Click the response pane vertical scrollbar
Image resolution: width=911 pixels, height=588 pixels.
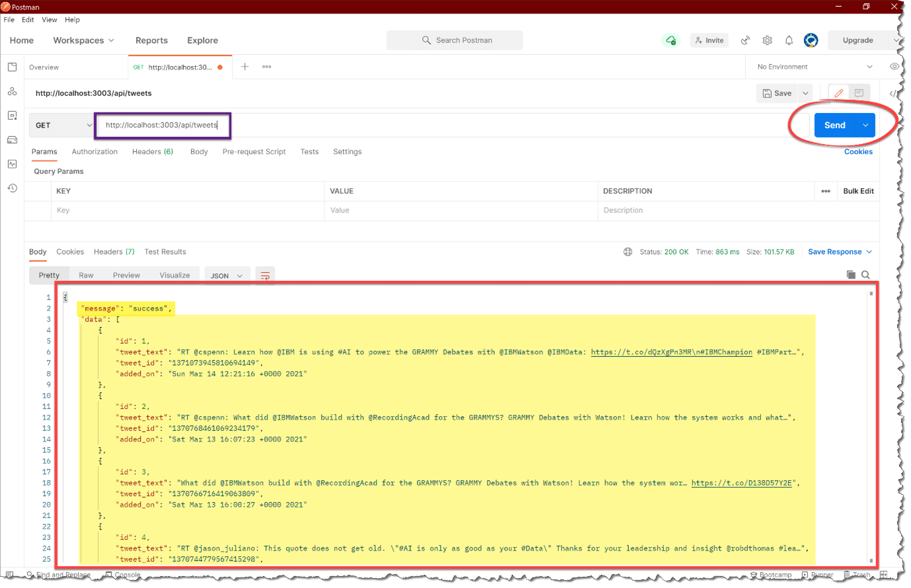[871, 423]
